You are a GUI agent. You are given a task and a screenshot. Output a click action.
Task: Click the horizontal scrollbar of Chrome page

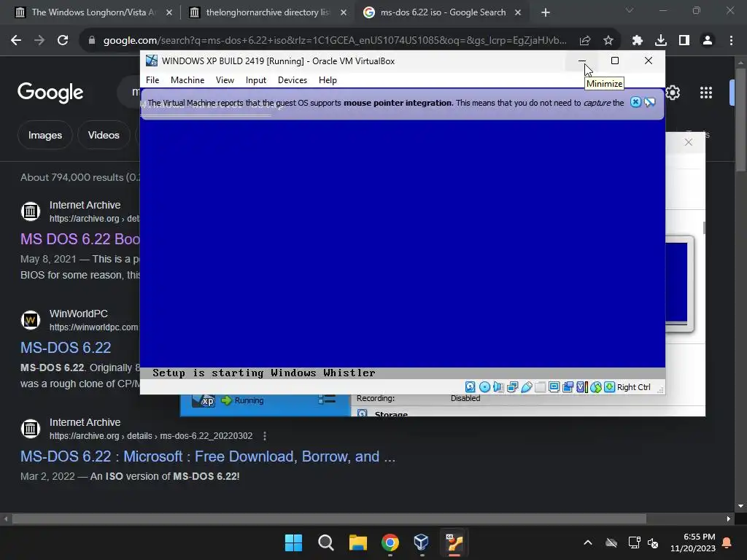(x=329, y=518)
